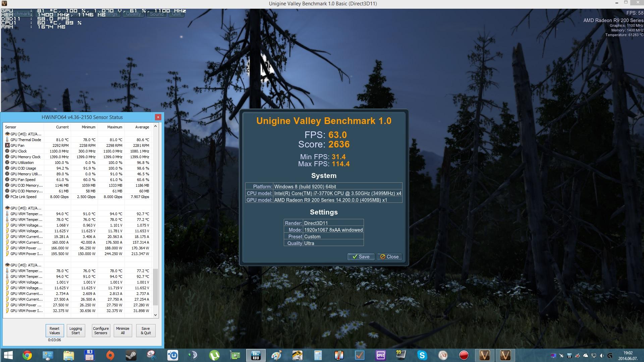Open the Paint palette icon on taskbar
The image size is (644, 362).
(x=277, y=355)
